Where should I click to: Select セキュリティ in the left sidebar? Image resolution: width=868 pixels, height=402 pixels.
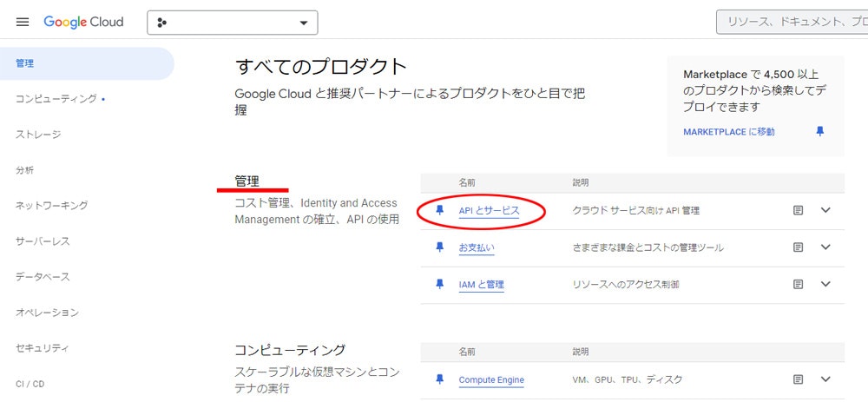(43, 348)
